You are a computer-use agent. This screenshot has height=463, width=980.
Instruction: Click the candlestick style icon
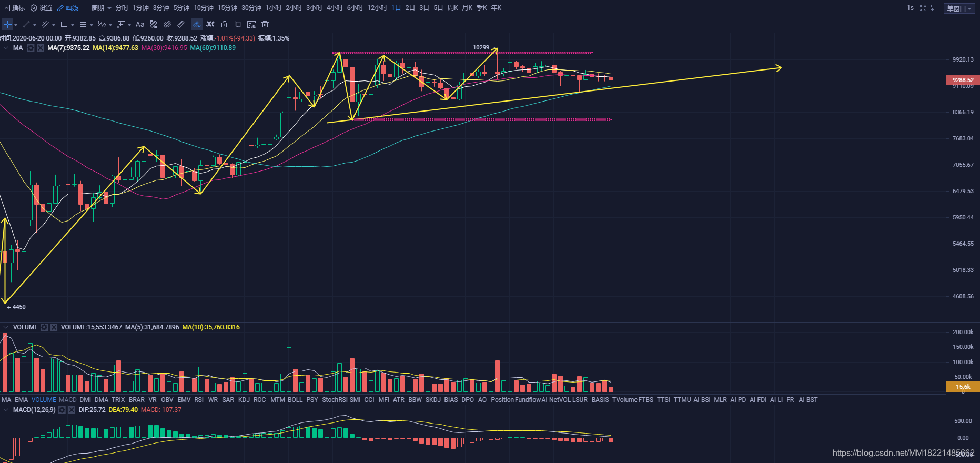pyautogui.click(x=210, y=24)
